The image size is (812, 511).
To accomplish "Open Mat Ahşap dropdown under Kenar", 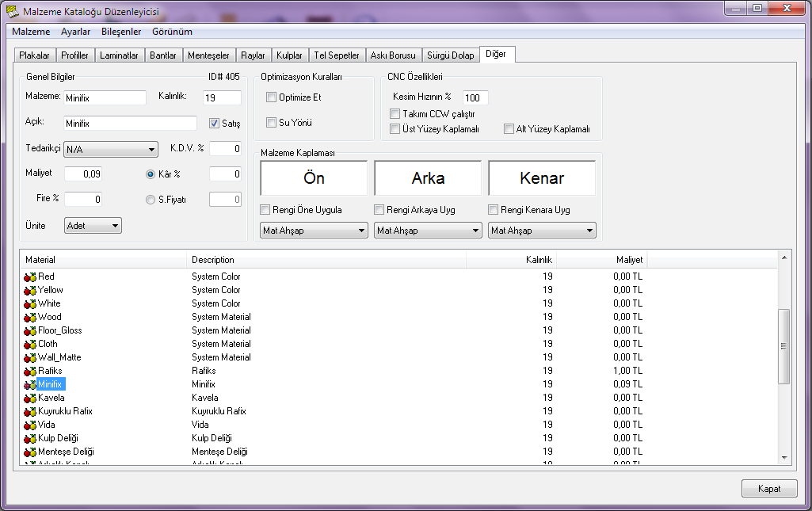I will point(542,231).
